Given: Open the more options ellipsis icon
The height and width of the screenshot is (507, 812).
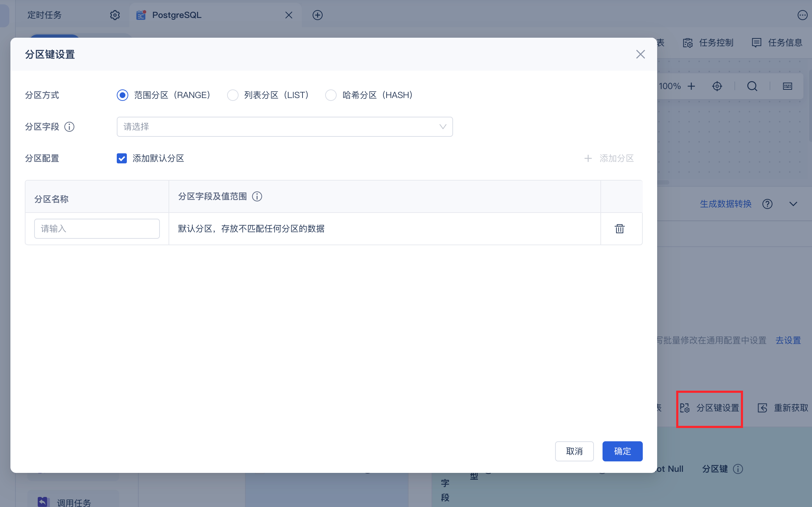Looking at the screenshot, I should 802,15.
